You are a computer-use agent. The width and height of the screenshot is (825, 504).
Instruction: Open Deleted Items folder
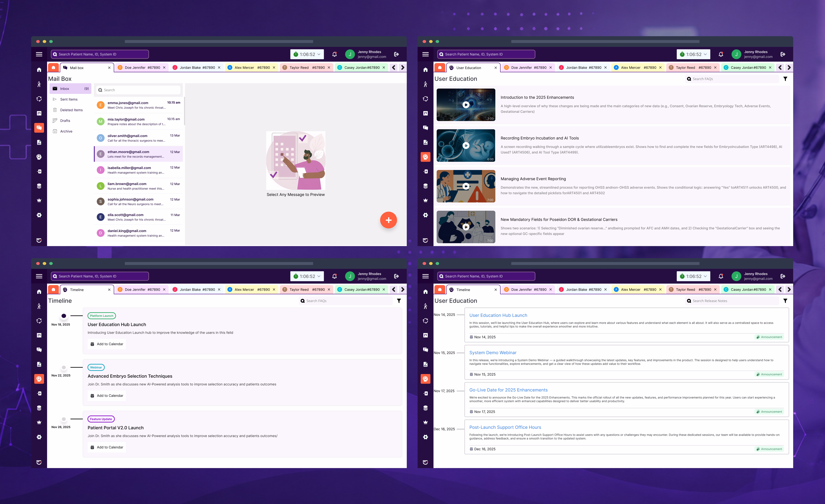pos(71,110)
